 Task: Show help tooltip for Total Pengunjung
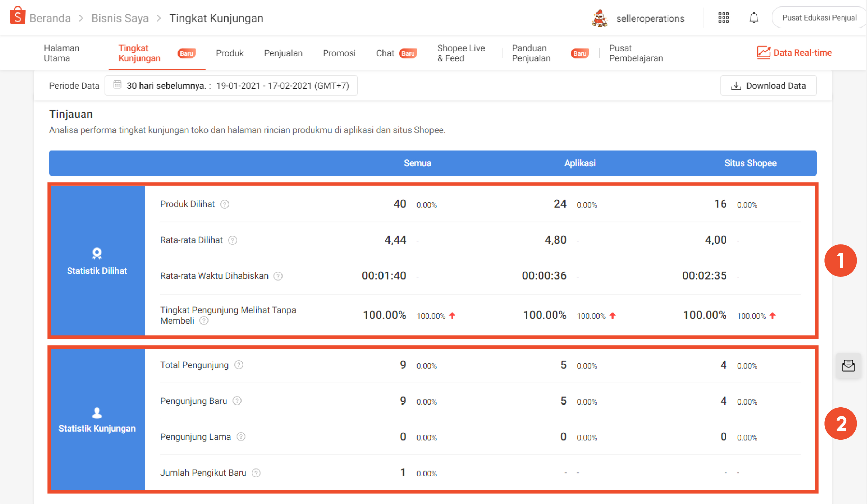239,365
